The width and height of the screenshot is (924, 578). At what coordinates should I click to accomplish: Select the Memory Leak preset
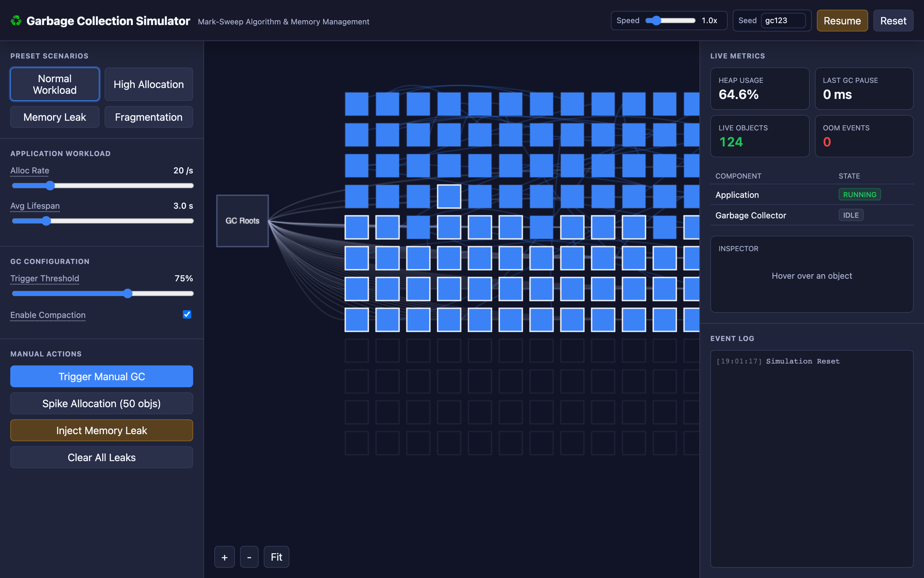[x=55, y=117]
